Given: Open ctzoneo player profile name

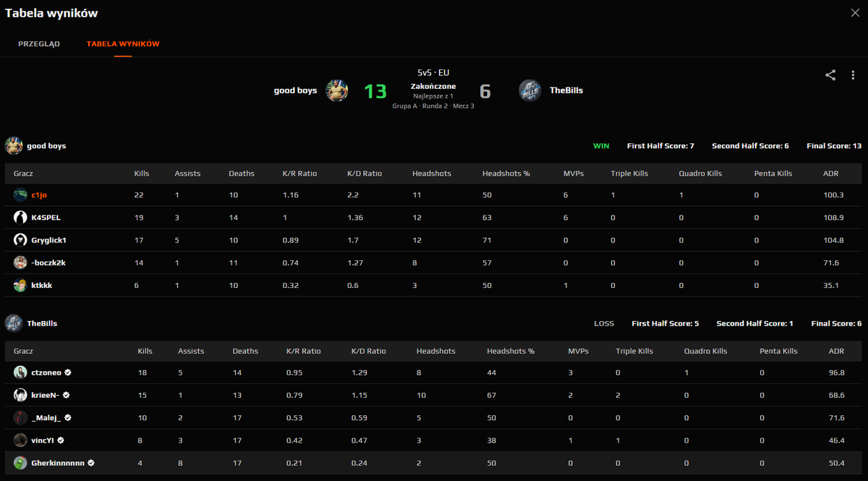Looking at the screenshot, I should tap(46, 373).
